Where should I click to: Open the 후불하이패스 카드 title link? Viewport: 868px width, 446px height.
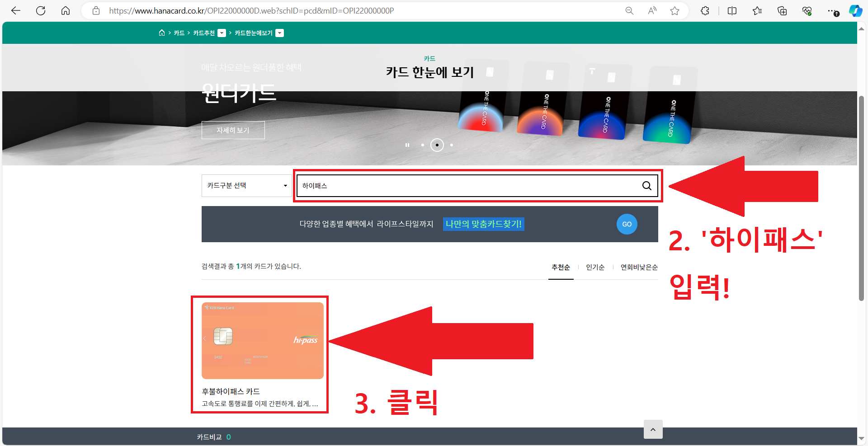[231, 391]
